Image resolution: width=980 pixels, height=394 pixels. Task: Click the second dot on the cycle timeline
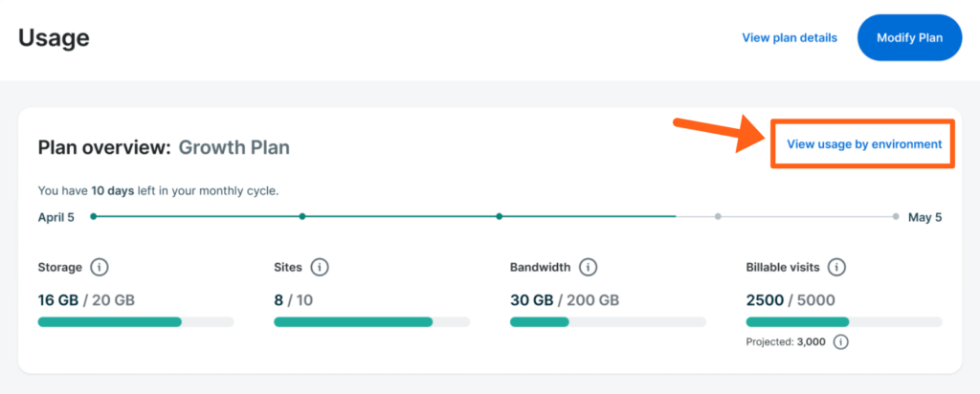(x=302, y=216)
